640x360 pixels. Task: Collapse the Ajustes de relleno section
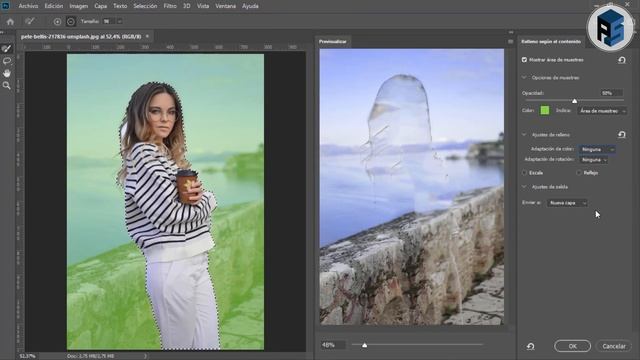click(x=524, y=134)
